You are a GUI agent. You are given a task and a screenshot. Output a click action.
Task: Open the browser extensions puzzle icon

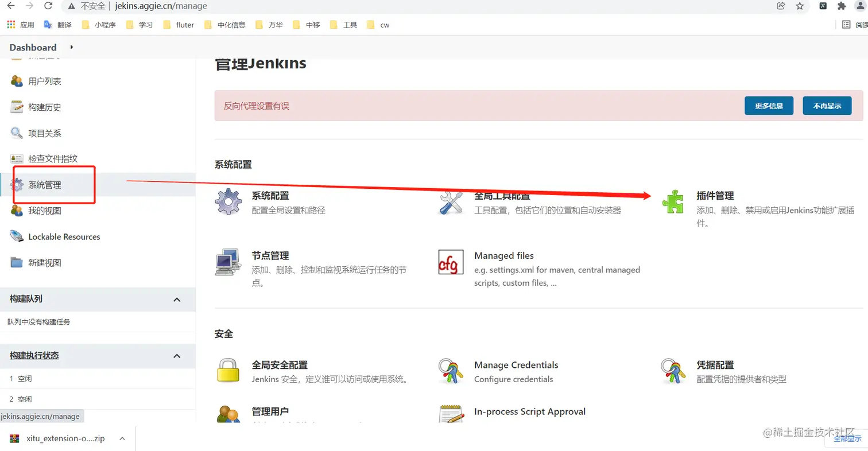pyautogui.click(x=842, y=6)
